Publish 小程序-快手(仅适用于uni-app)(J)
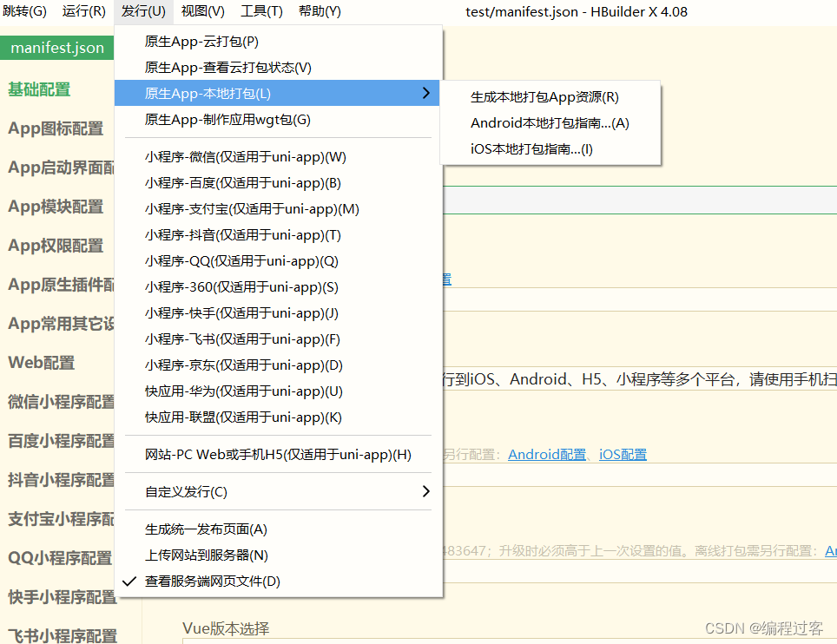The width and height of the screenshot is (837, 644). pos(278,313)
